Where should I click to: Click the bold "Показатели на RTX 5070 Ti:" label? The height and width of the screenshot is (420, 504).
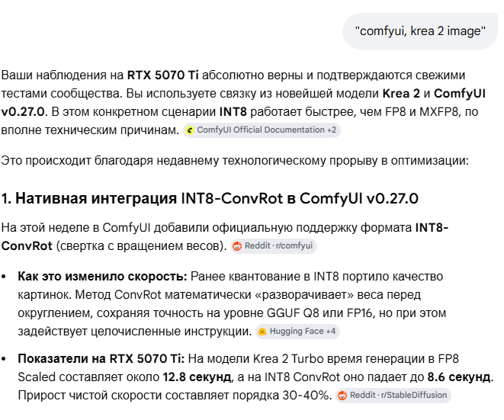click(x=101, y=358)
